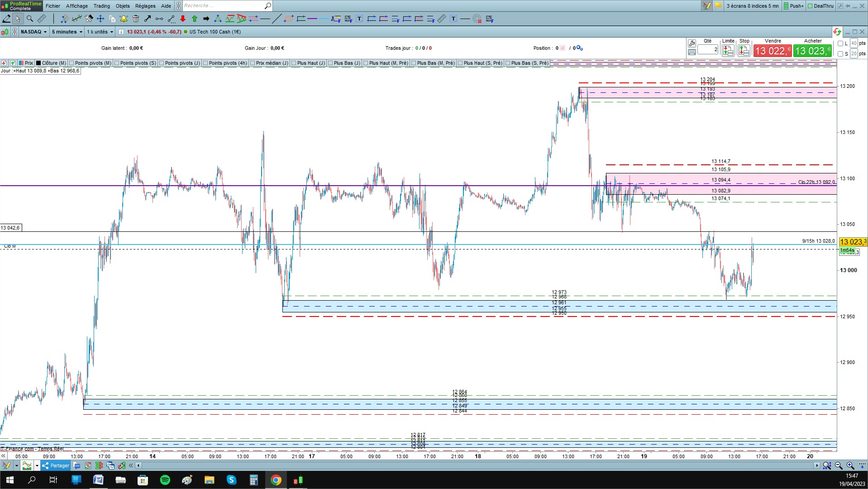Open the Affichage menu
This screenshot has height=489, width=868.
coord(77,6)
